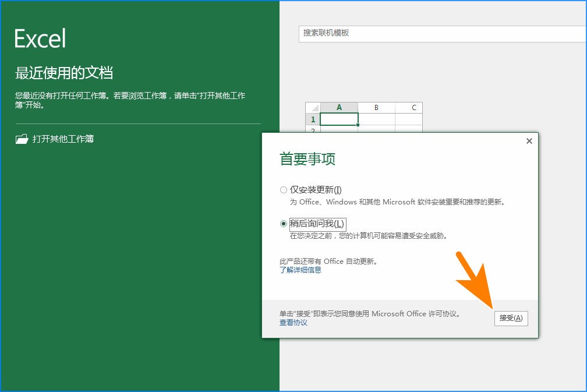Select the 仅安装更新(I) radio option

point(283,189)
